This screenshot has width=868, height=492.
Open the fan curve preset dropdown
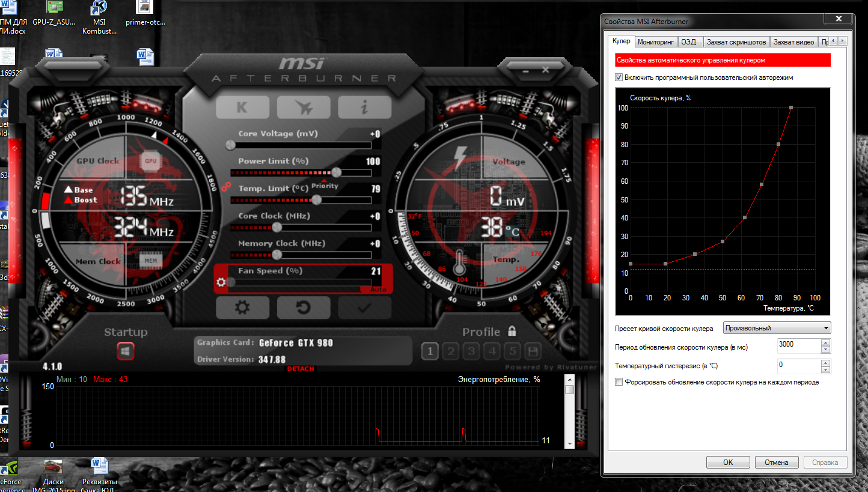click(777, 328)
